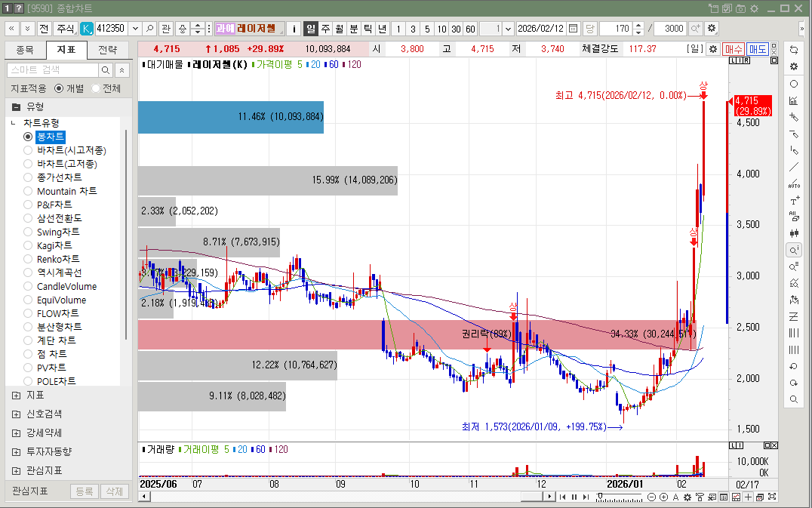Screen dimensions: 812x508
Task: Select Mountain 차트 option
Action: click(28, 191)
